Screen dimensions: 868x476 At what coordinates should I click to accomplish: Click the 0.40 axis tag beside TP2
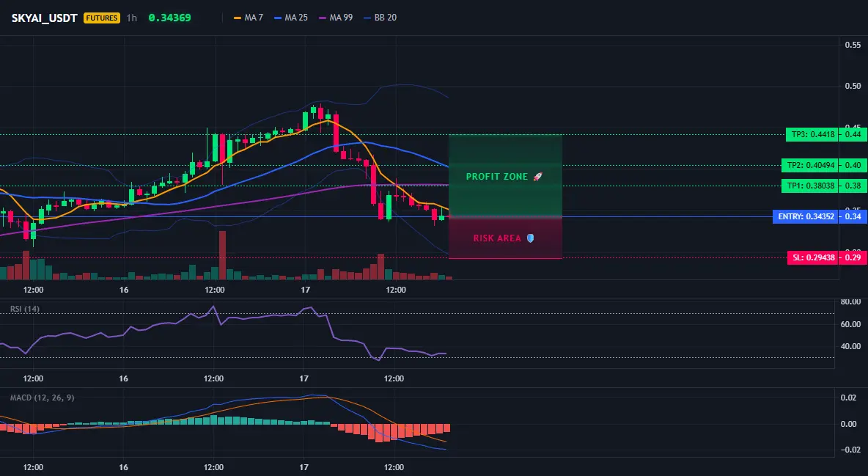(853, 165)
